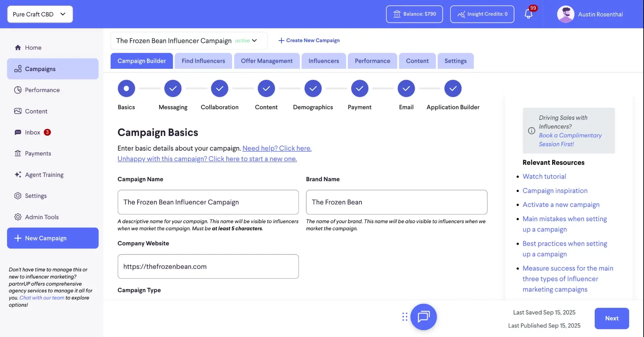644x337 pixels.
Task: Switch to the Find Influencers tab
Action: [203, 61]
